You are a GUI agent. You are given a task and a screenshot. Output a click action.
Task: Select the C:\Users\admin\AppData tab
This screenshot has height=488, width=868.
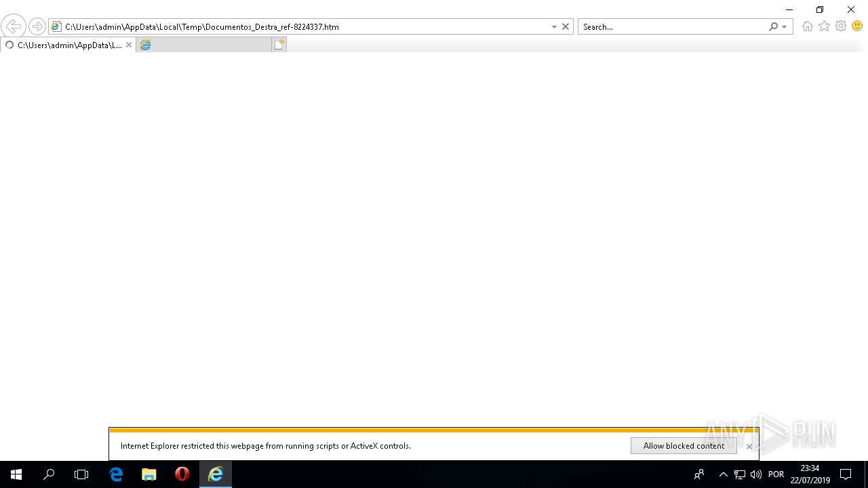point(68,45)
